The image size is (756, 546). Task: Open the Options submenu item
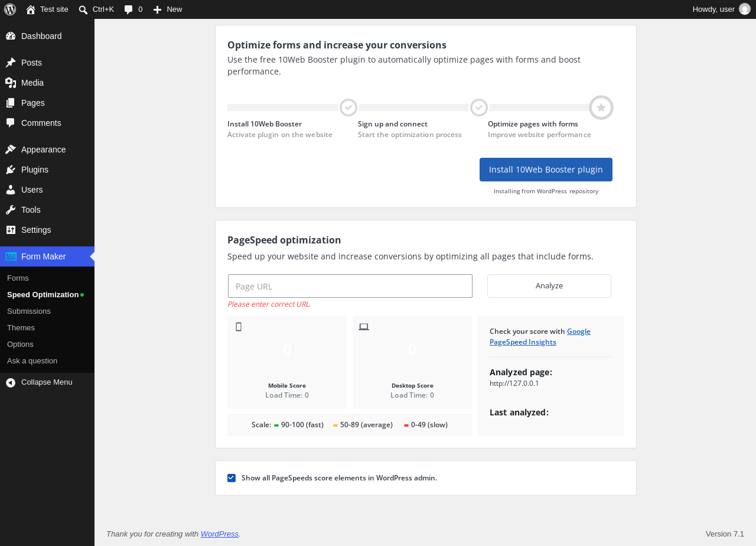20,344
